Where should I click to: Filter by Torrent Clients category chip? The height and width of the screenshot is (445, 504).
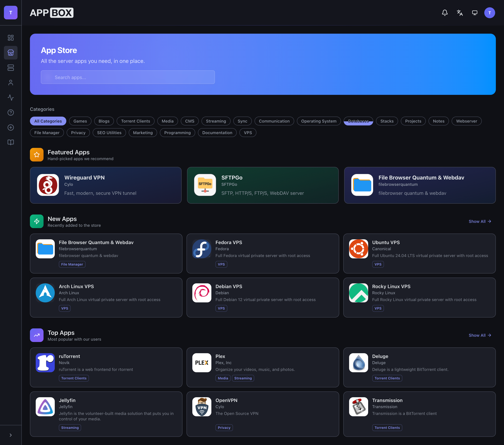coord(136,121)
